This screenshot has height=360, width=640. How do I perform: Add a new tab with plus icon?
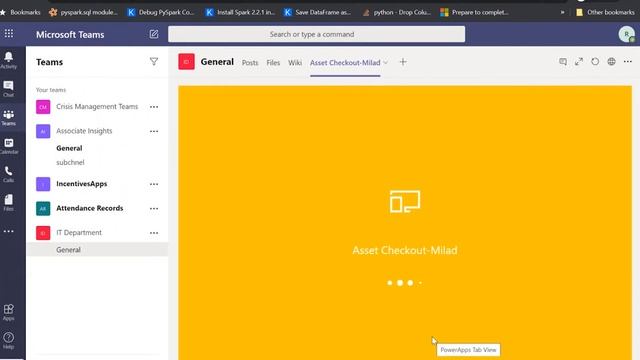403,62
